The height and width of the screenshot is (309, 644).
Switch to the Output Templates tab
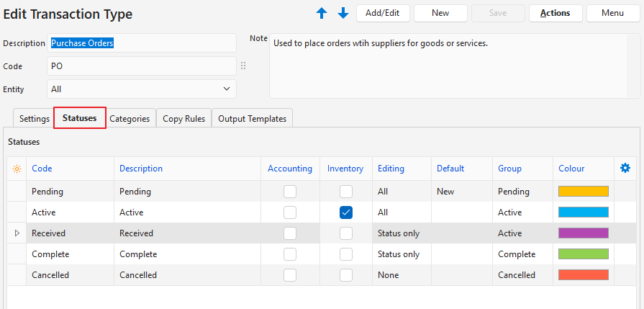252,118
